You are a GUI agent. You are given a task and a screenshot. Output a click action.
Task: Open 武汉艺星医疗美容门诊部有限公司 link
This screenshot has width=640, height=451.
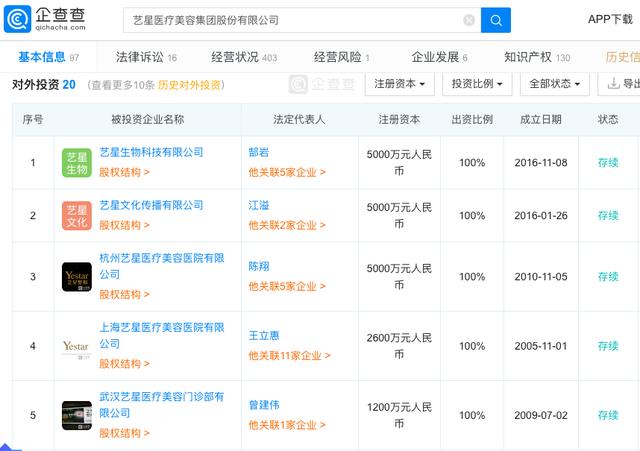[x=162, y=405]
